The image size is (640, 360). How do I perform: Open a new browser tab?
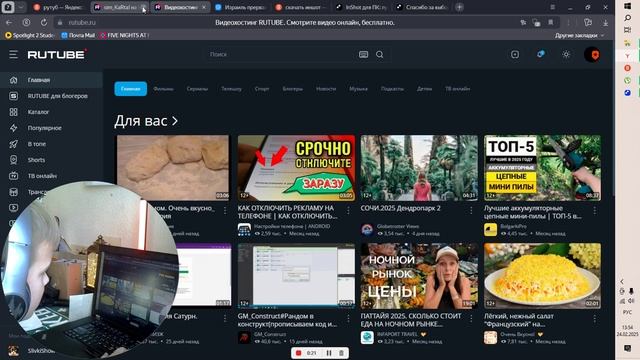tap(460, 7)
